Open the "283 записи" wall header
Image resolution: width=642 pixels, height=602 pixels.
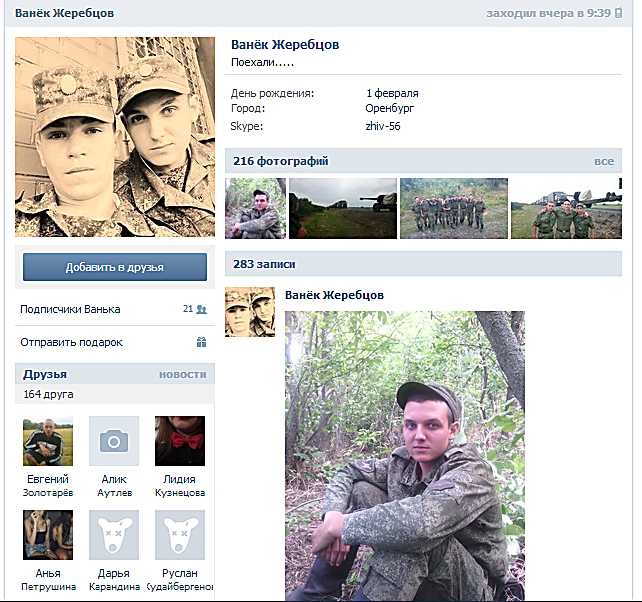[264, 265]
